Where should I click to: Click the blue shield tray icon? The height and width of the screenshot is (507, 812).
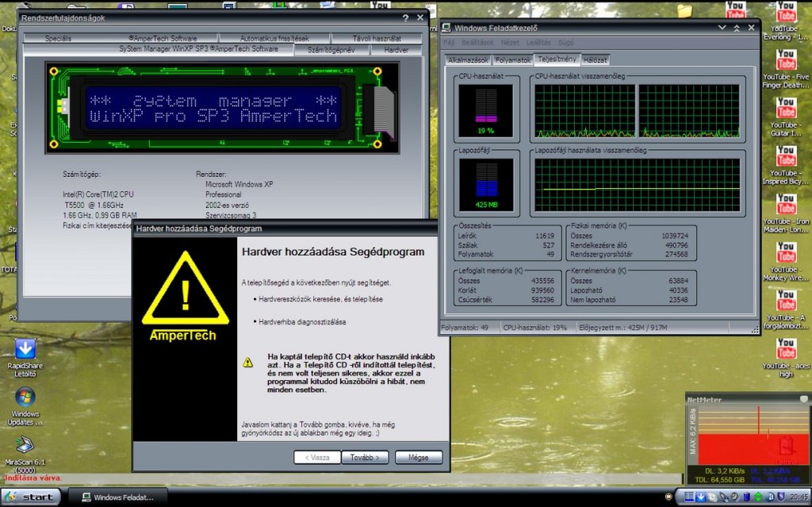781,496
